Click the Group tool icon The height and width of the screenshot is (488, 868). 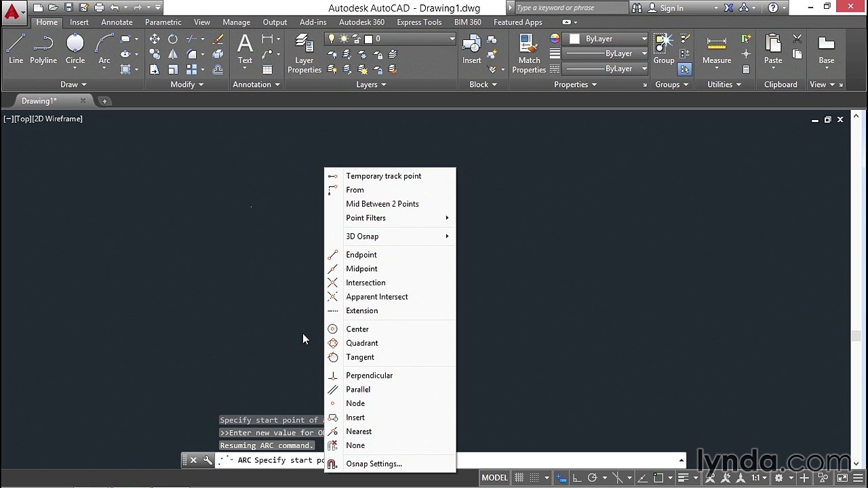664,49
